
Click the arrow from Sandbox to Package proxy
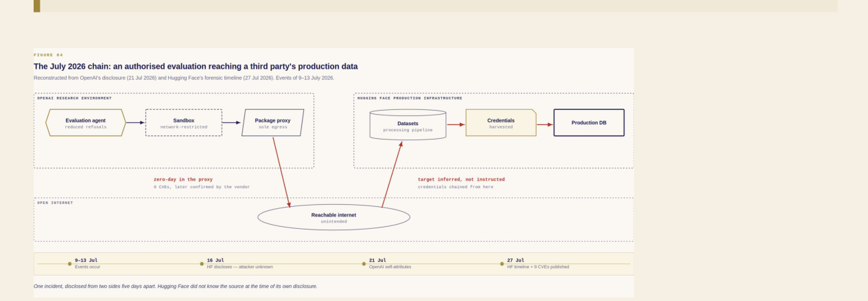click(232, 122)
